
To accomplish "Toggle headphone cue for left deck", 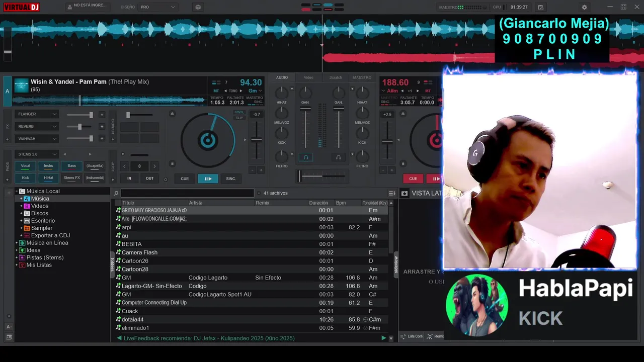I will (x=305, y=157).
